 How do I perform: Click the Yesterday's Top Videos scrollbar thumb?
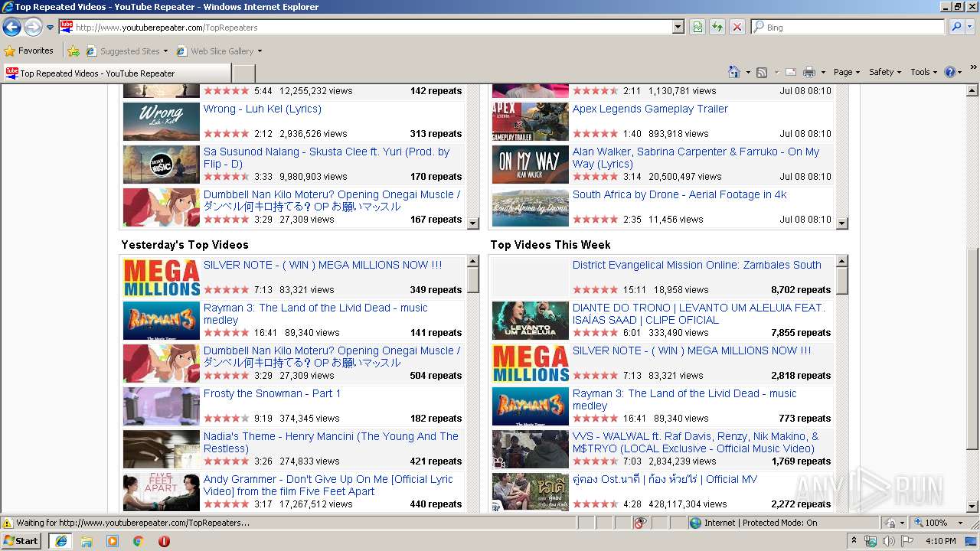(473, 280)
